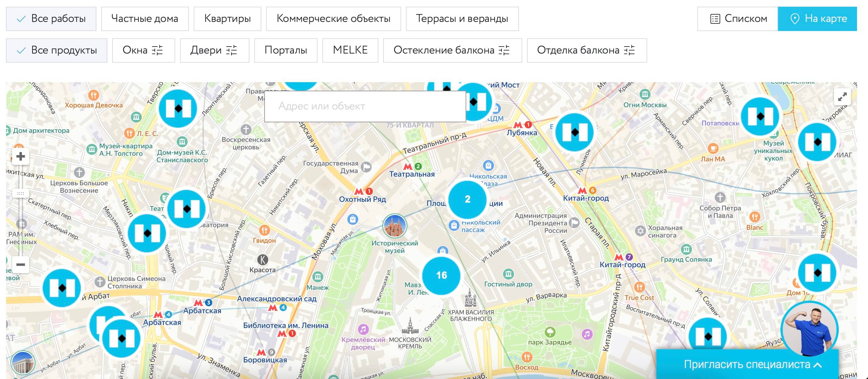
Task: Open cluster marker with 2 objects
Action: [467, 200]
